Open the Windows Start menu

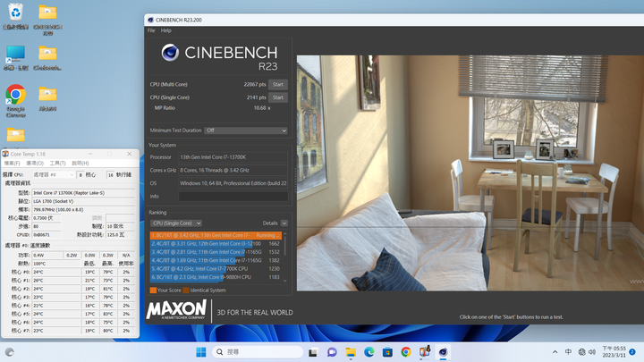[x=201, y=352]
